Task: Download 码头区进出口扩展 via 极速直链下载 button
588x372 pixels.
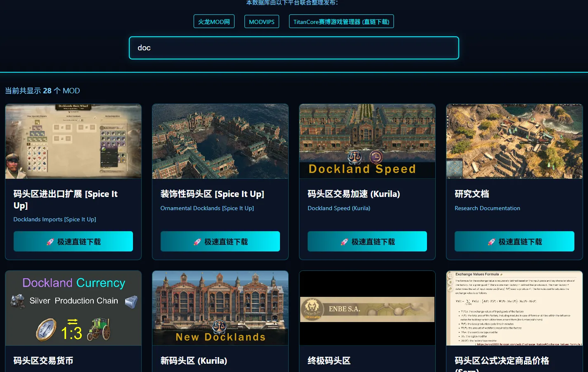Action: click(73, 242)
